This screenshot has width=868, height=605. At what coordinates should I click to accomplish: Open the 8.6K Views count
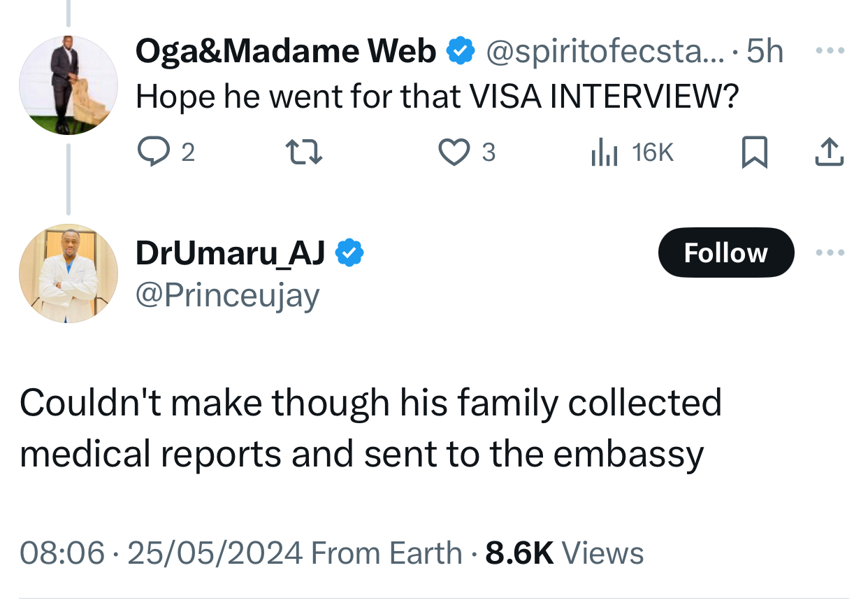tap(564, 553)
